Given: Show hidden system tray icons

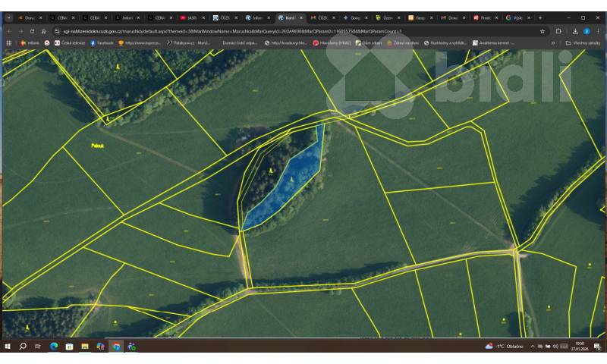Looking at the screenshot, I should coord(532,347).
